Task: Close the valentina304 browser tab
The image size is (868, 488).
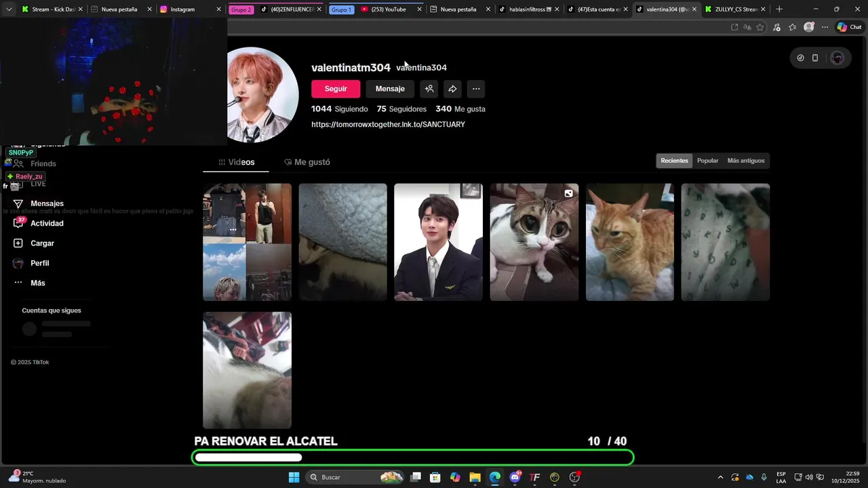Action: pyautogui.click(x=694, y=9)
